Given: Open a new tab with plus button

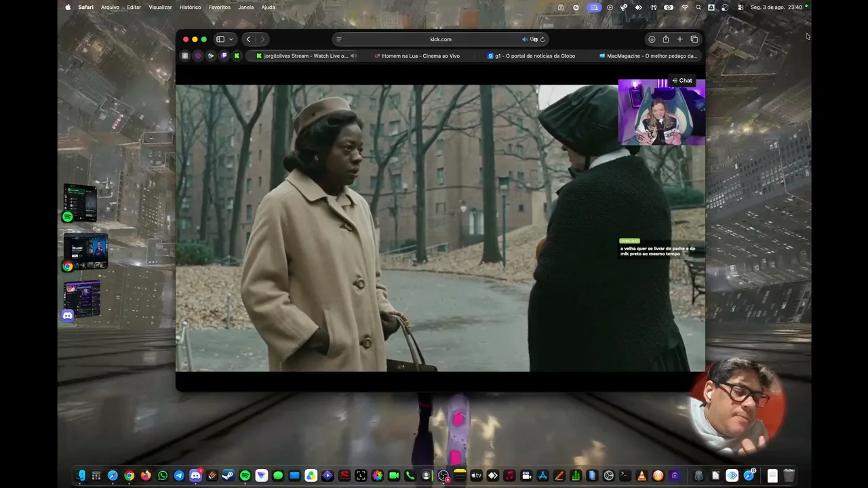Looking at the screenshot, I should click(x=679, y=39).
